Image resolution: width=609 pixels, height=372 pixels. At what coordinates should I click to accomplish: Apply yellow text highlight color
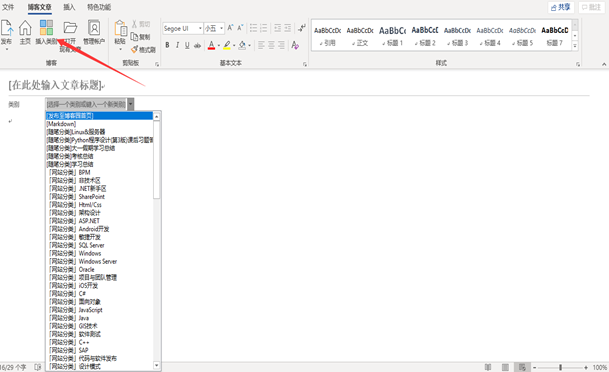coord(227,45)
